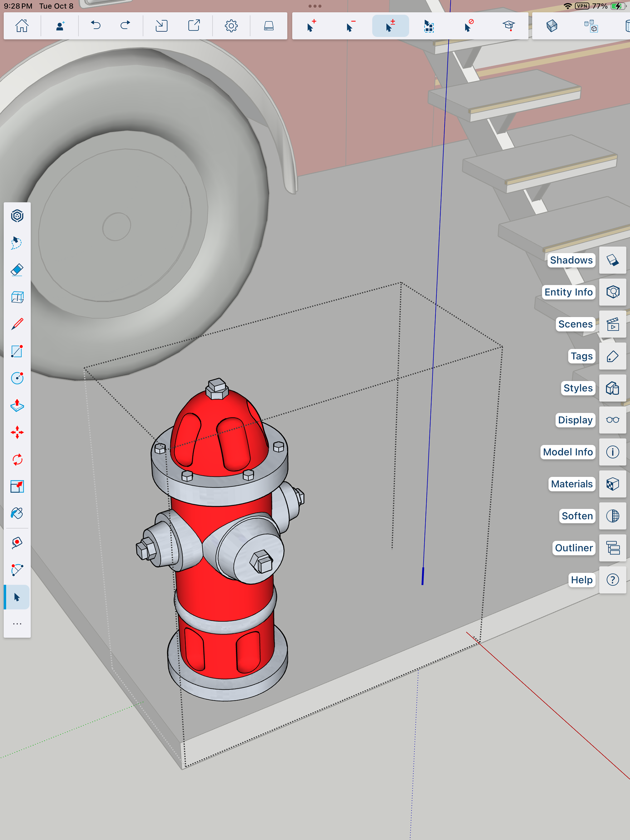Open the Materials panel
Viewport: 630px width, 840px height.
click(x=612, y=484)
